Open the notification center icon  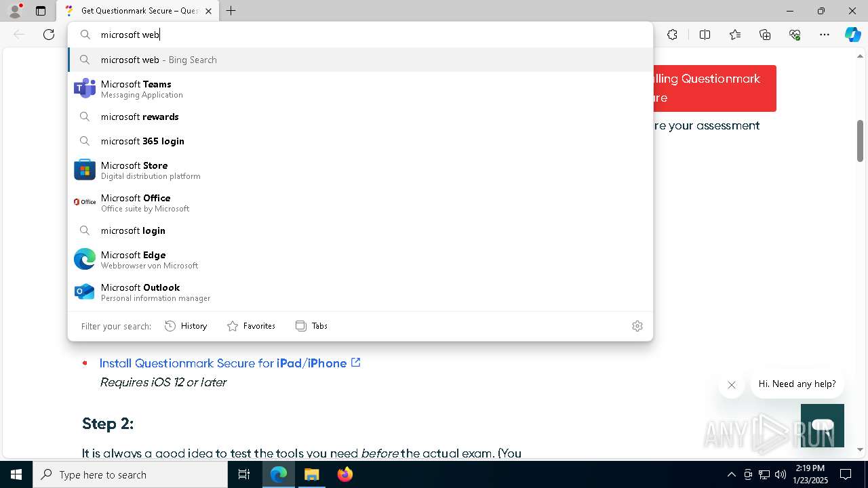[846, 474]
